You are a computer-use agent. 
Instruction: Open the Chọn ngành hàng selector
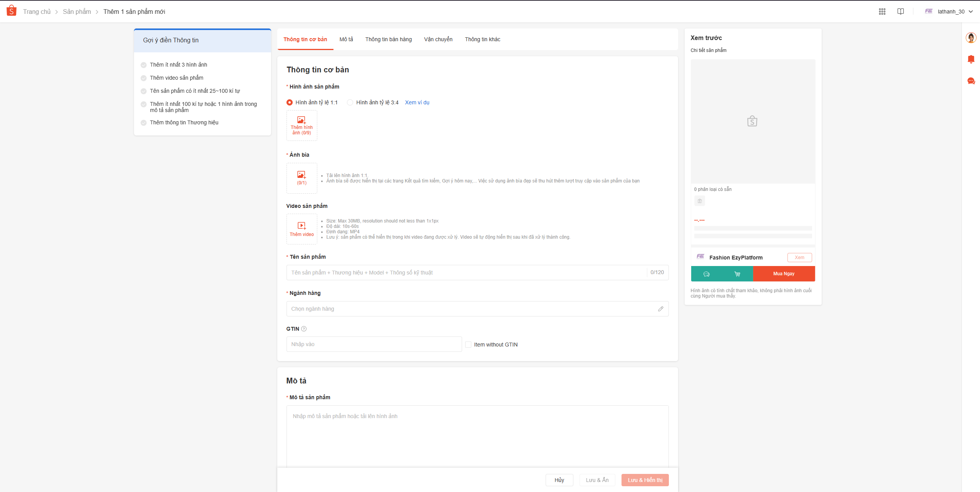[x=477, y=309]
